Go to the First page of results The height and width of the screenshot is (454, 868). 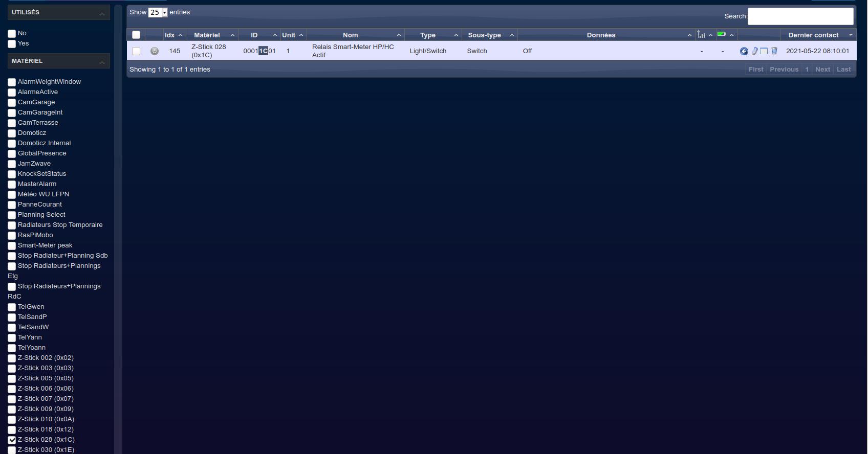click(x=756, y=70)
